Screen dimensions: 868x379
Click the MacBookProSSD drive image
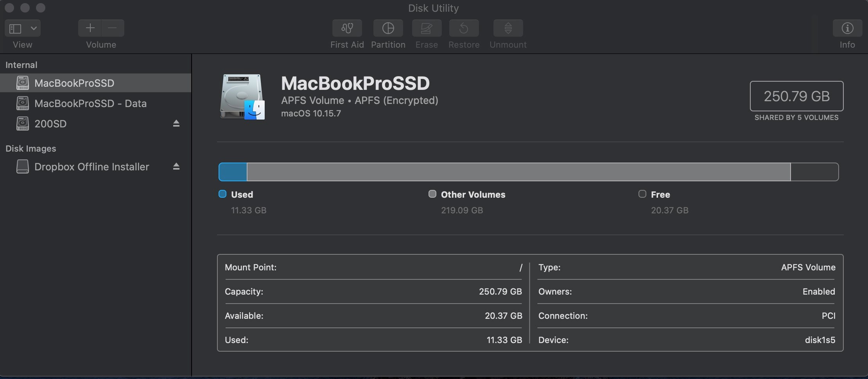pos(242,97)
